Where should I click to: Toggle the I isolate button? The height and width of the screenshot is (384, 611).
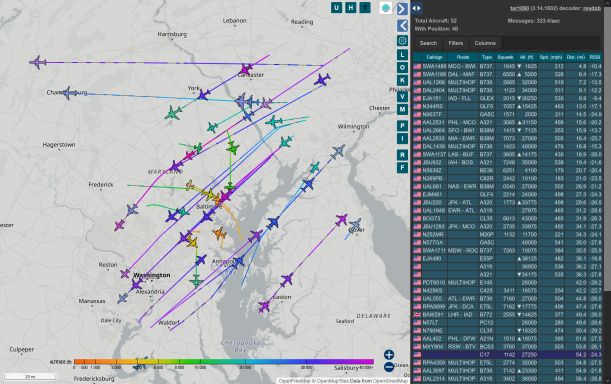coord(402,138)
